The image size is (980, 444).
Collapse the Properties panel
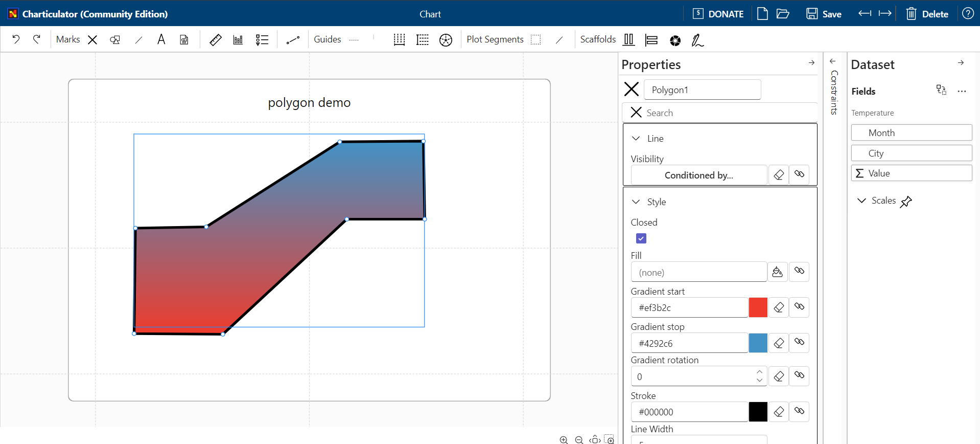(811, 62)
